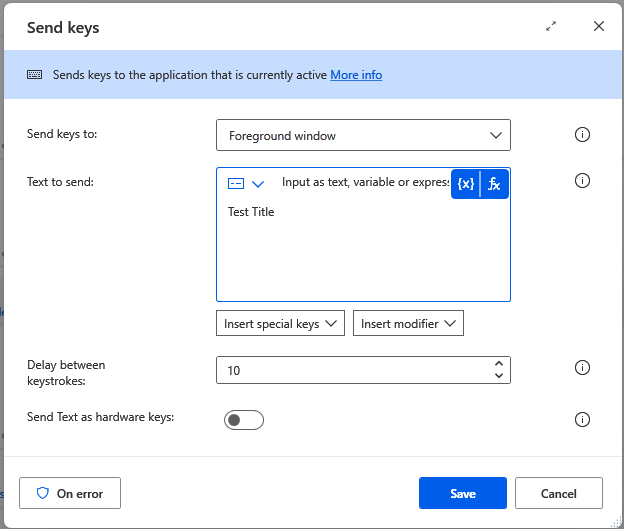Click the keyboard icon in info banner

[35, 74]
